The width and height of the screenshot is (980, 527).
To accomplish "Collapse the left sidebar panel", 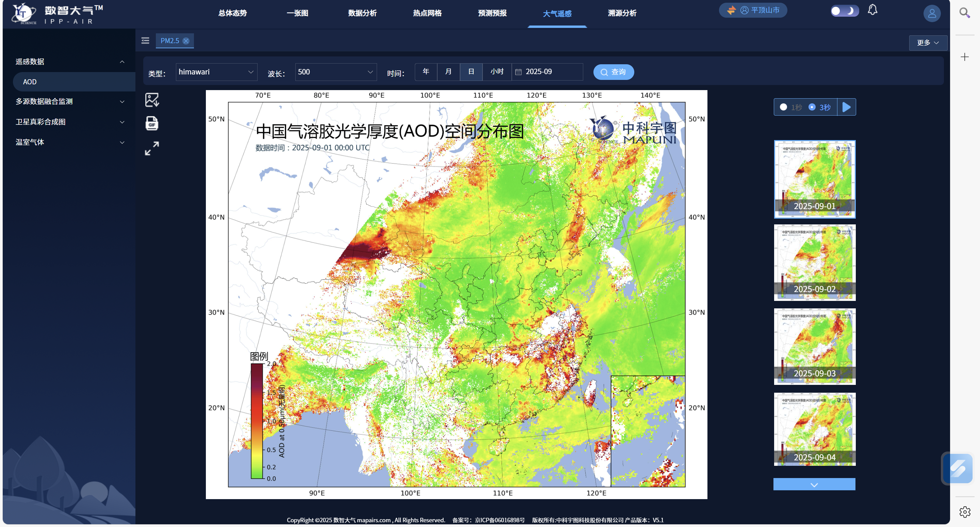I will [145, 41].
